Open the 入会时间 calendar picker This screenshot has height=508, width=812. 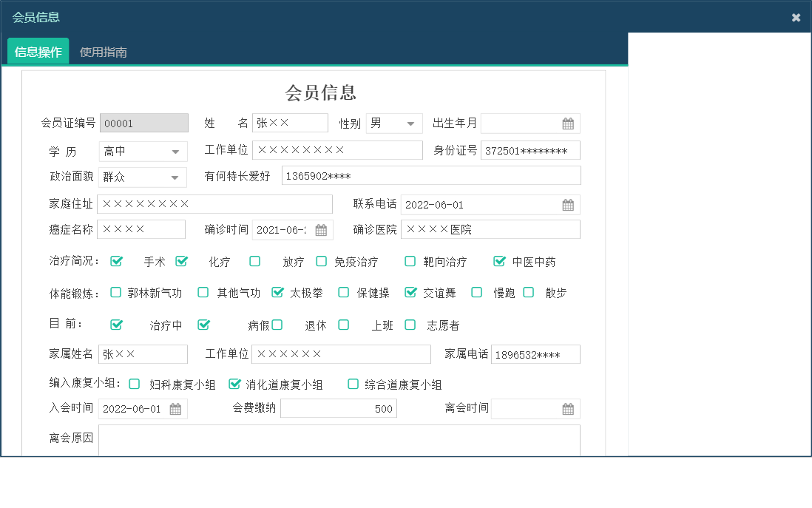[175, 408]
